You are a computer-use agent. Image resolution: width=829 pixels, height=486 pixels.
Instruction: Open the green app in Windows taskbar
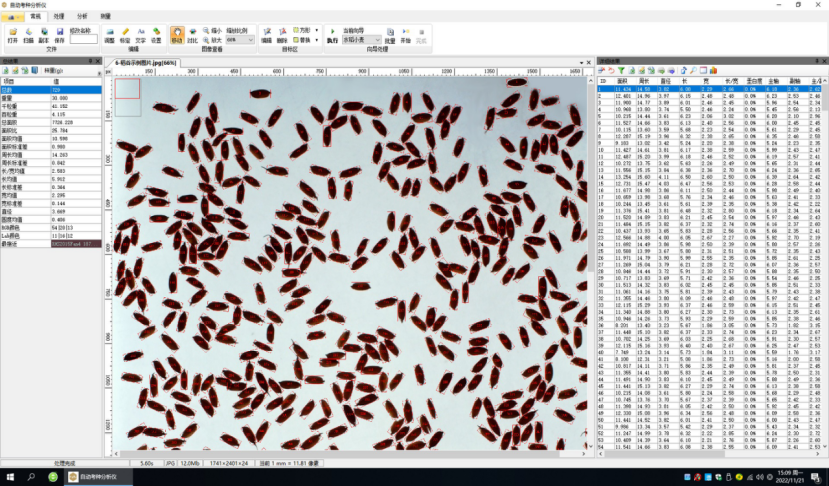pos(52,477)
